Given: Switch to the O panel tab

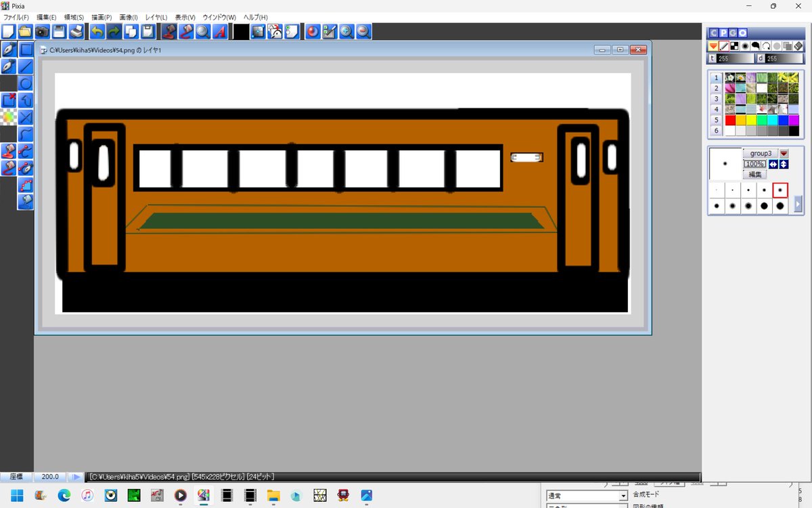Looking at the screenshot, I should tap(743, 33).
